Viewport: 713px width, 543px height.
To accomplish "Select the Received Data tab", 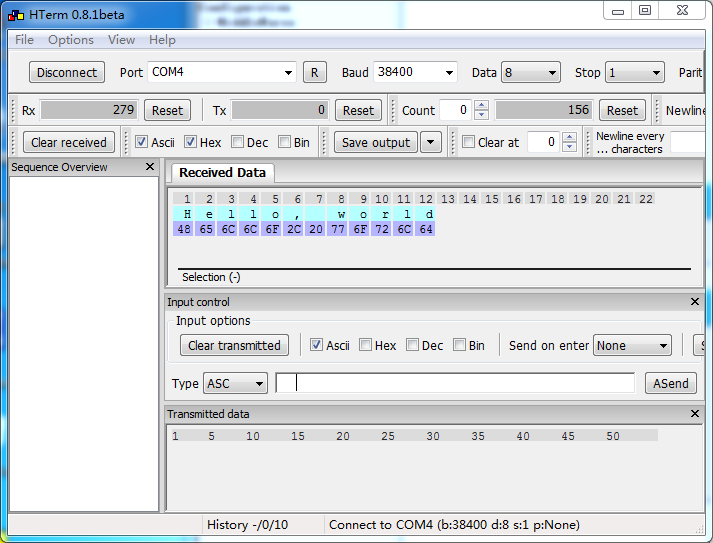I will coord(222,173).
